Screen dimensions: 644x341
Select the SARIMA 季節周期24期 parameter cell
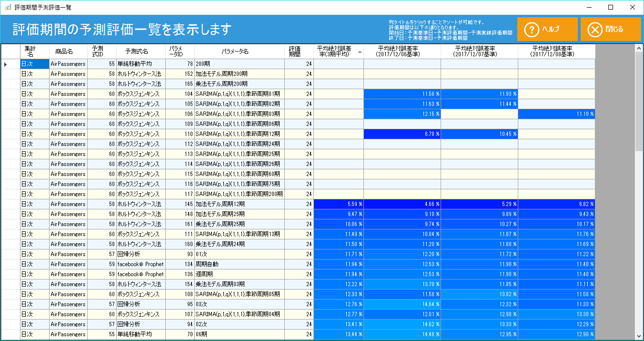click(240, 144)
